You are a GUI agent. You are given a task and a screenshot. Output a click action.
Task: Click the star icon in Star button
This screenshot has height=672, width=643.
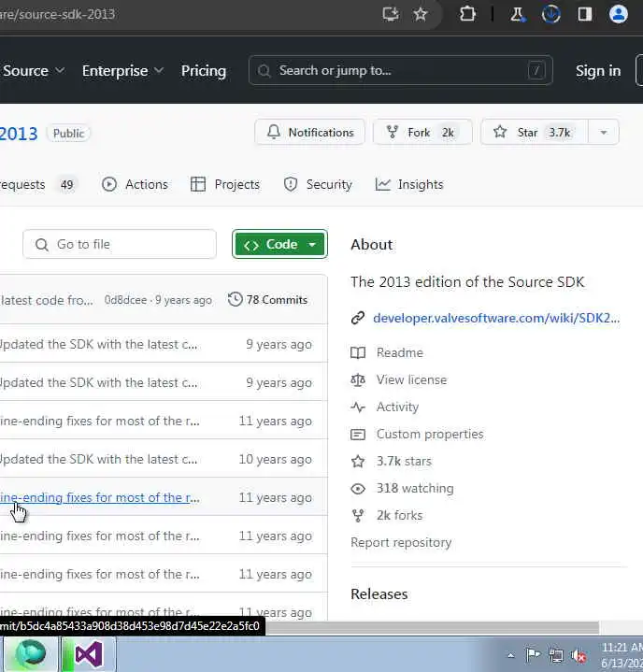[500, 132]
